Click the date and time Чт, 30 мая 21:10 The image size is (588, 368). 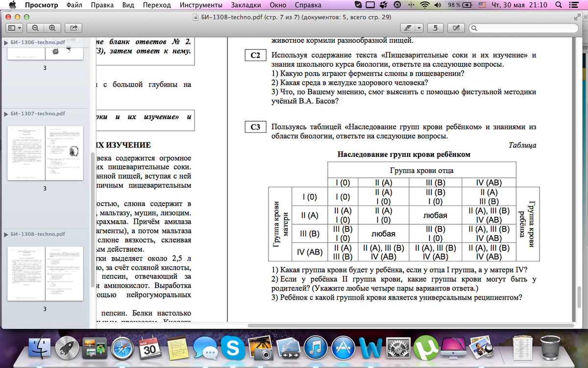click(520, 5)
